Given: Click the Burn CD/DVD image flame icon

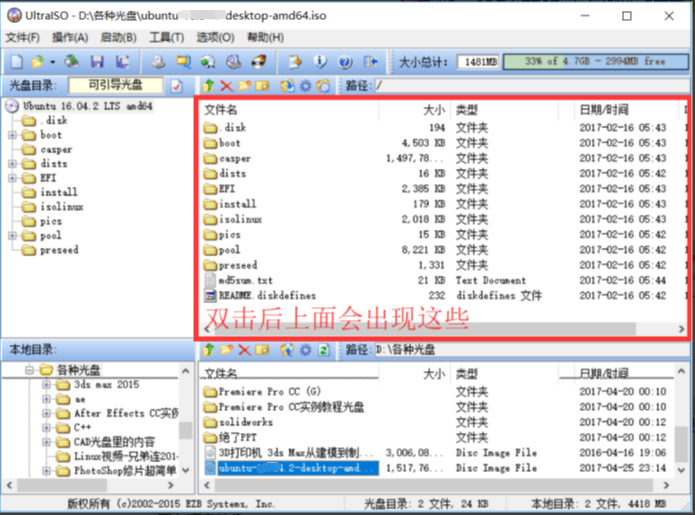Looking at the screenshot, I should pyautogui.click(x=259, y=62).
